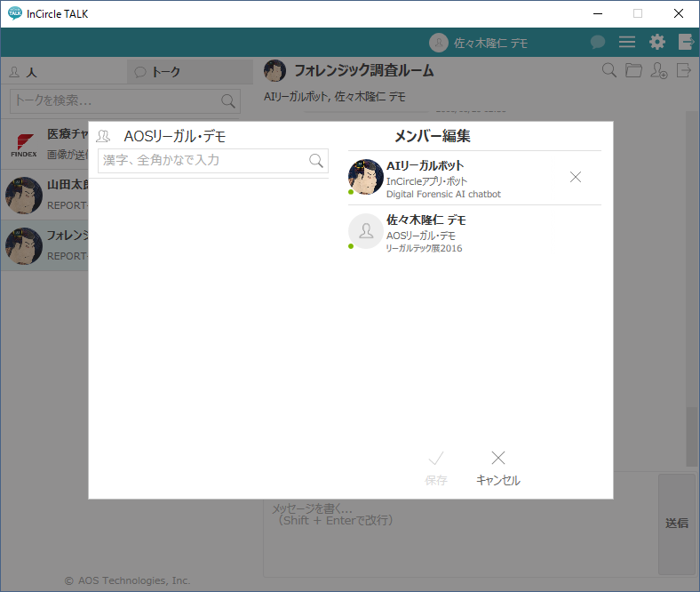Minimize the InCircle TALK window
The height and width of the screenshot is (592, 700).
(x=598, y=13)
